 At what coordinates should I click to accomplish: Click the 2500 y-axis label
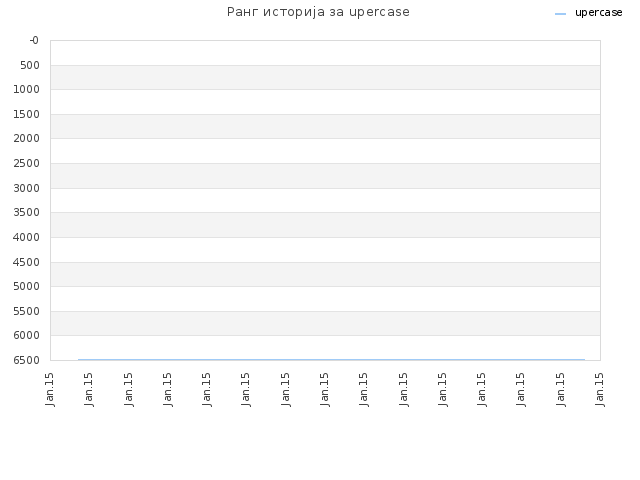click(x=26, y=163)
